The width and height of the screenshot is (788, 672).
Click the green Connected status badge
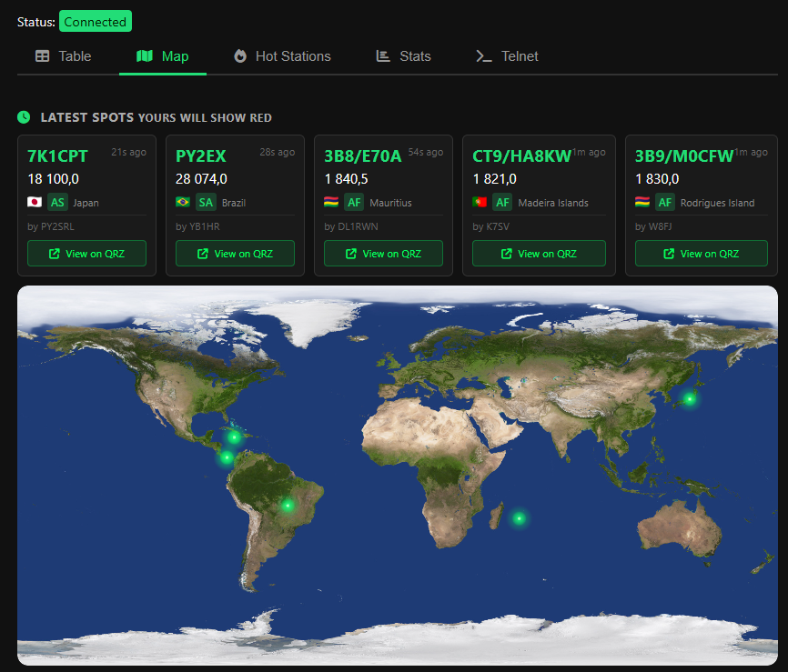96,22
